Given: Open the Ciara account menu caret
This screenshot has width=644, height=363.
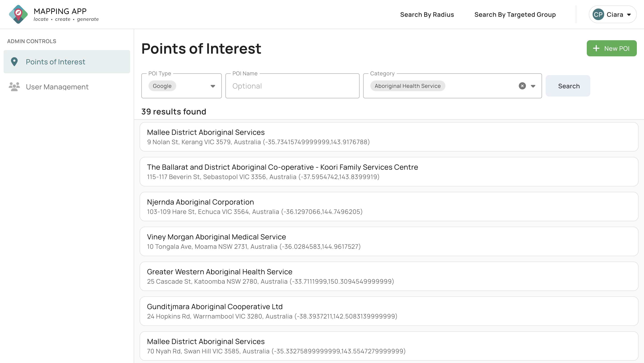Looking at the screenshot, I should tap(629, 15).
